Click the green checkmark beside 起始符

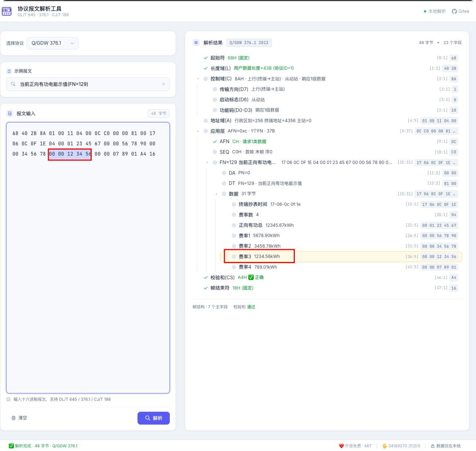[x=206, y=58]
